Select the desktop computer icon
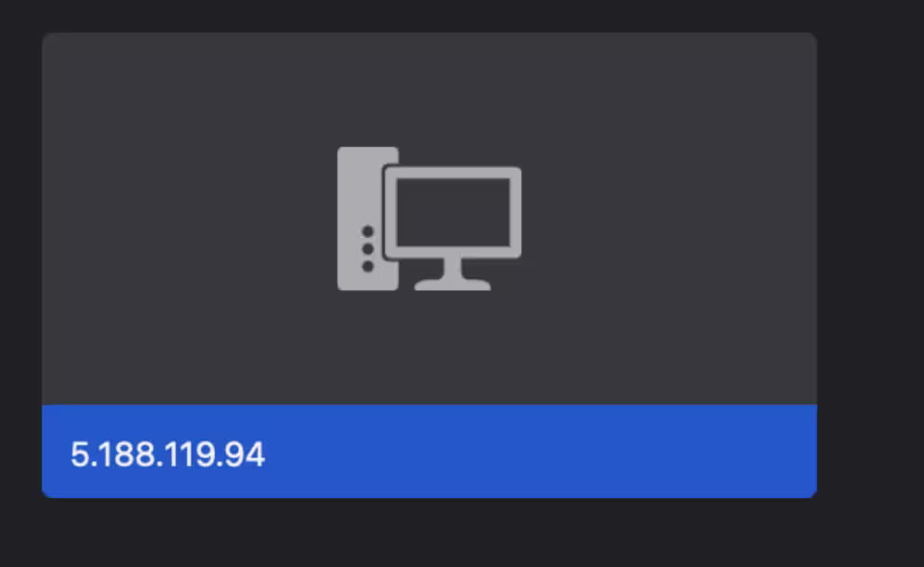 coord(429,218)
